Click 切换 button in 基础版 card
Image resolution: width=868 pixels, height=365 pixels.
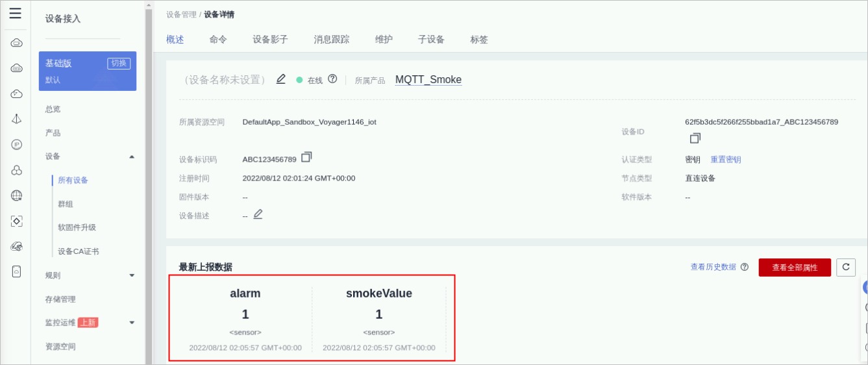[x=119, y=63]
